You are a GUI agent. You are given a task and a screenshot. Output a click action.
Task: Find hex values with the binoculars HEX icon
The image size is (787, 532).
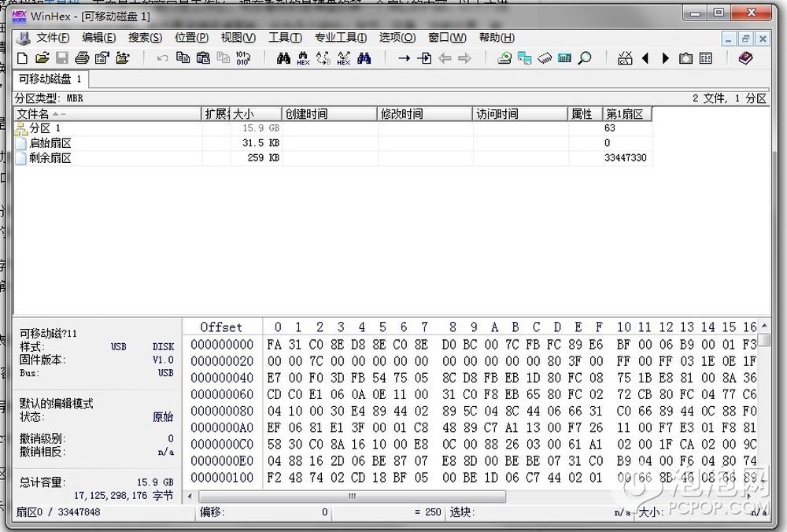tap(303, 59)
